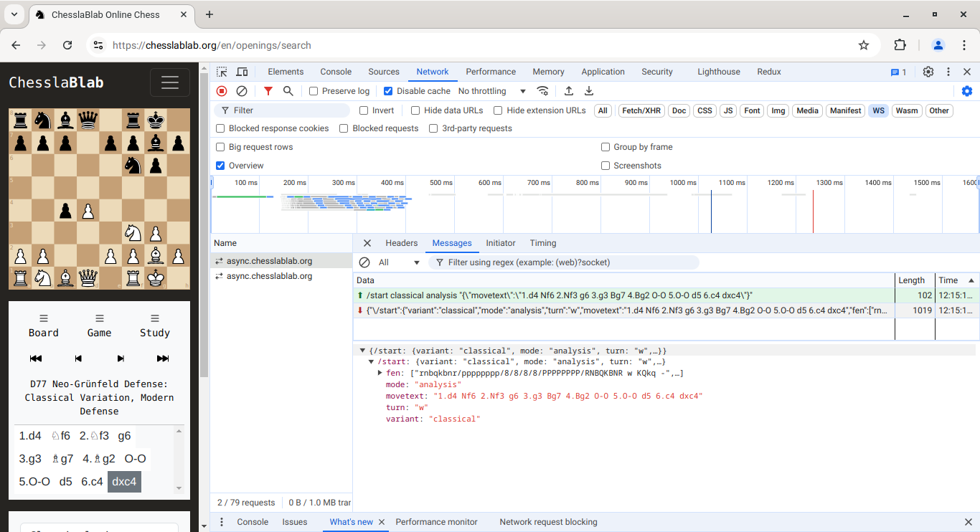Open ChesslaBlab hamburger navigation menu
980x532 pixels.
(x=170, y=82)
